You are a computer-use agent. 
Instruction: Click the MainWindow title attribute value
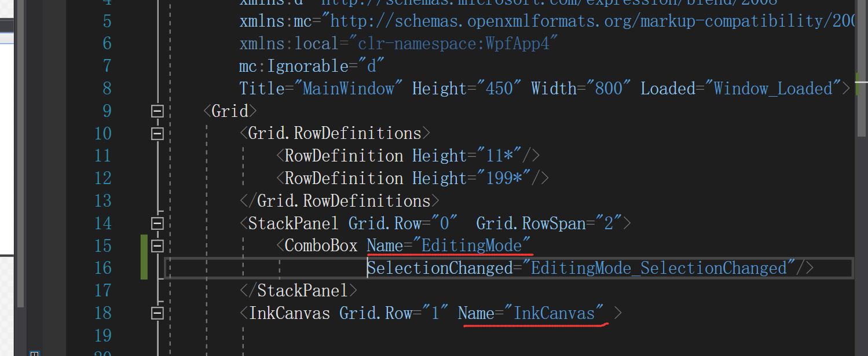(351, 88)
